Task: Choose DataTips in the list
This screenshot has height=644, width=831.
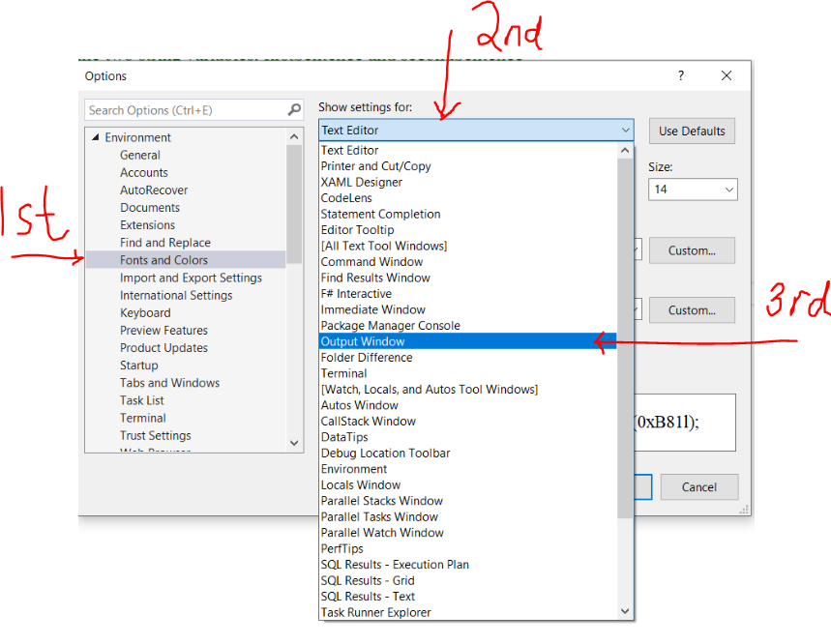Action: pyautogui.click(x=468, y=437)
